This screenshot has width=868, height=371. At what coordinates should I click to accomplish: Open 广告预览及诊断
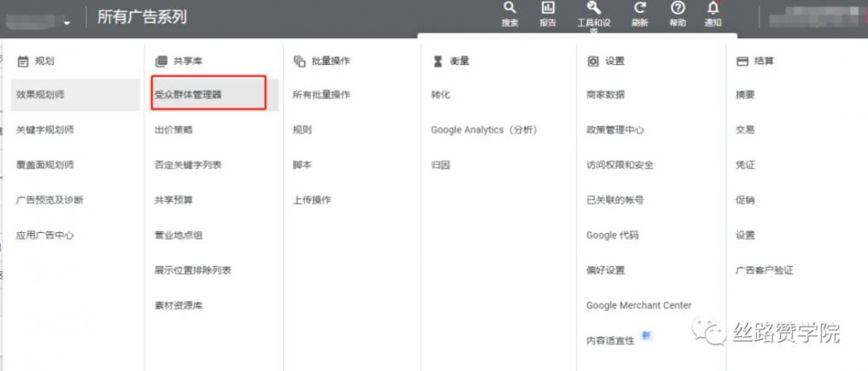[x=49, y=200]
